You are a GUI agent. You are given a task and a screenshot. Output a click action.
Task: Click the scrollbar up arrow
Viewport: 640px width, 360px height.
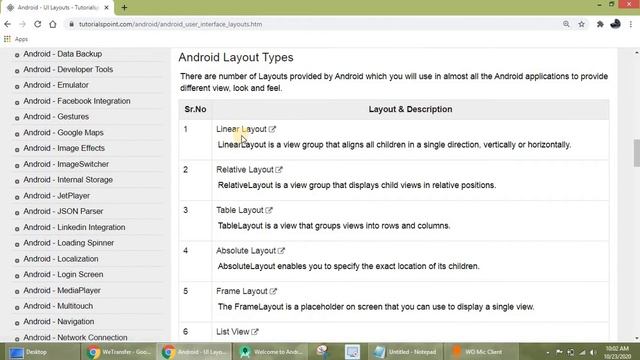pyautogui.click(x=636, y=52)
